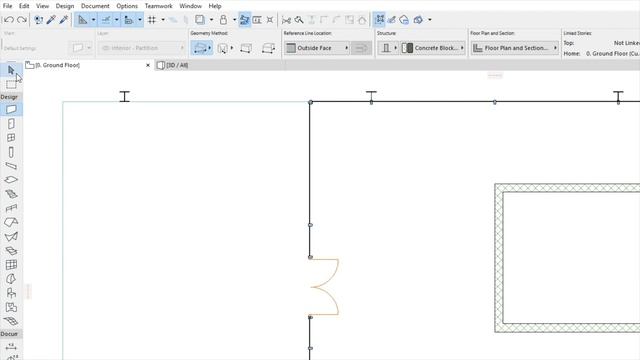Select the Wall tool in Design toolbox
This screenshot has width=640, height=360.
coord(11,109)
